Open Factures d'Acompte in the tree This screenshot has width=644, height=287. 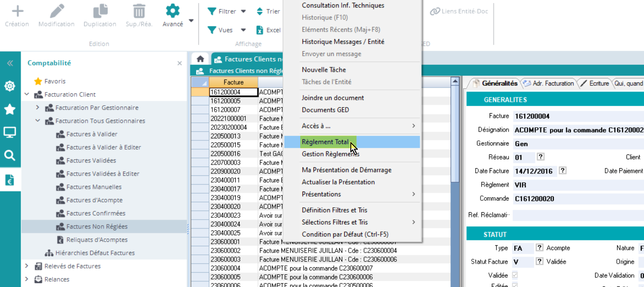[94, 200]
